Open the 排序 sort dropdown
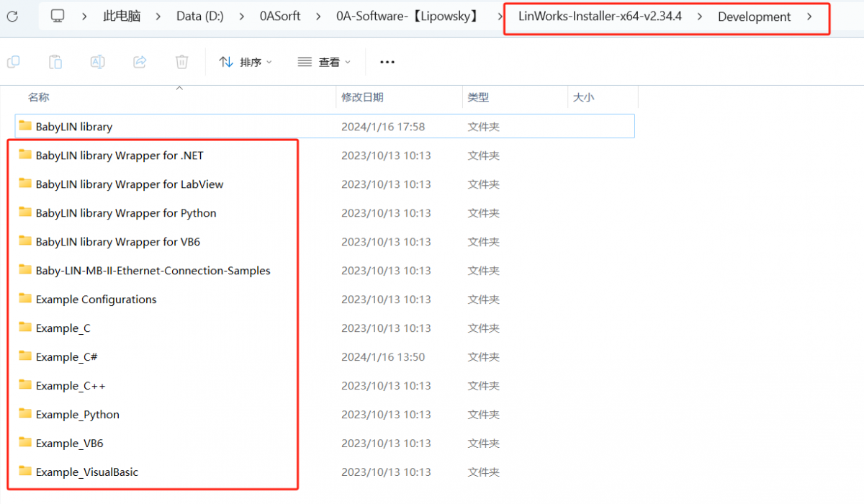The image size is (864, 504). [x=246, y=62]
